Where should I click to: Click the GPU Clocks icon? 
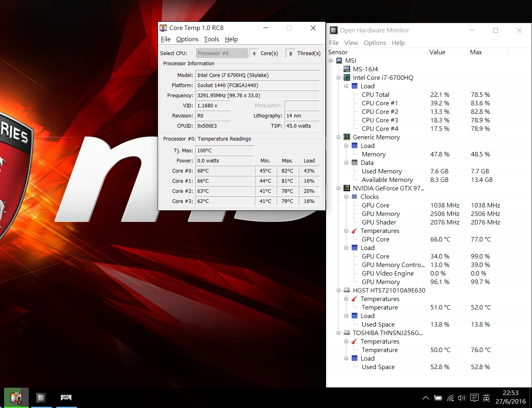click(x=355, y=197)
